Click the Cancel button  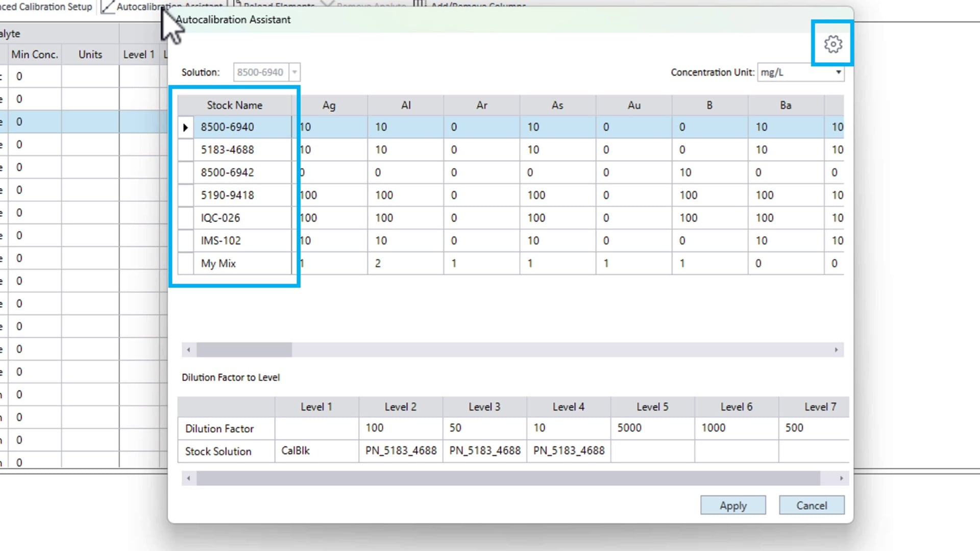pyautogui.click(x=812, y=505)
